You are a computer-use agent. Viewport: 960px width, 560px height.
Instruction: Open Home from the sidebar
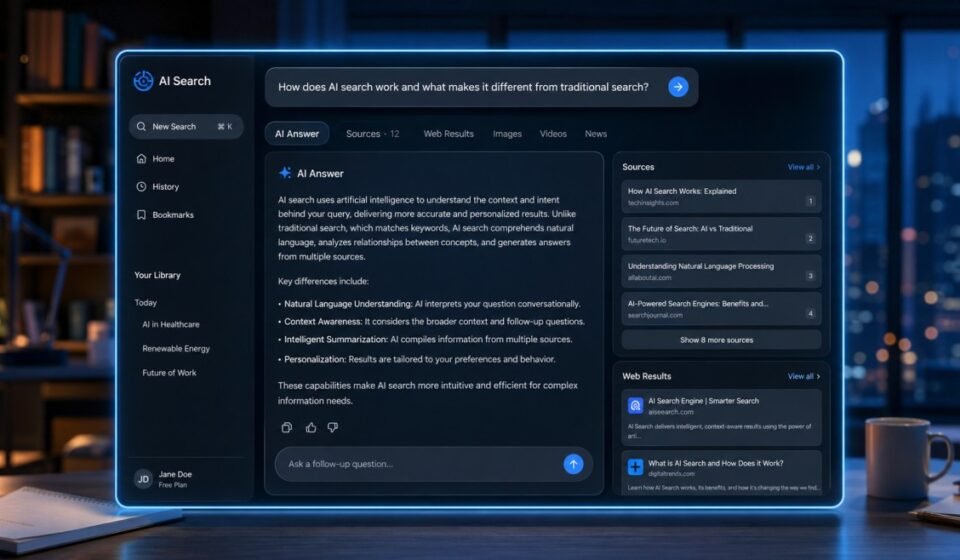[x=156, y=159]
